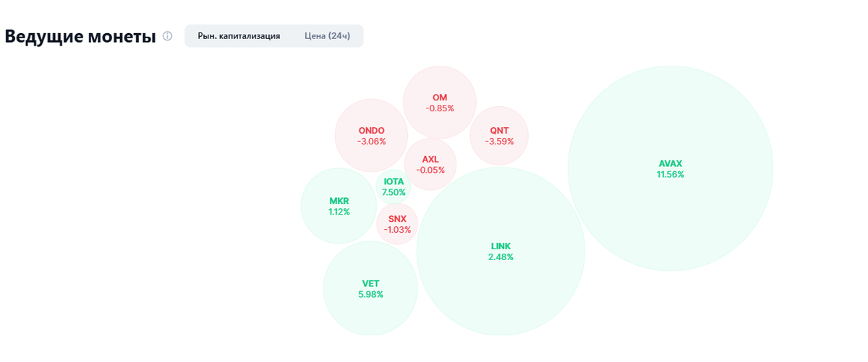Open the MKR bubble
The width and height of the screenshot is (868, 362).
click(x=339, y=206)
